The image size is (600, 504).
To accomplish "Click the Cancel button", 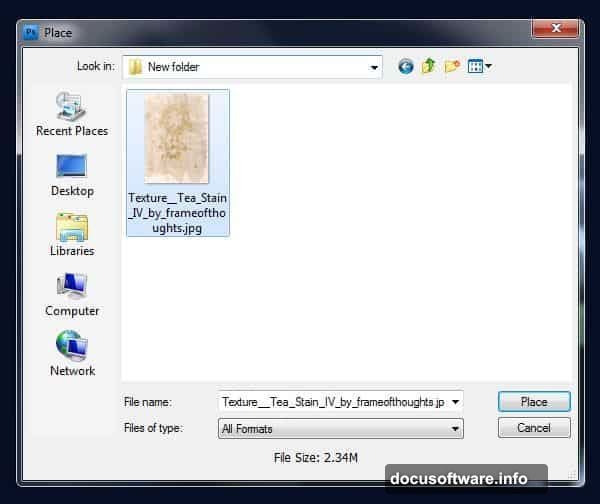I will point(534,427).
